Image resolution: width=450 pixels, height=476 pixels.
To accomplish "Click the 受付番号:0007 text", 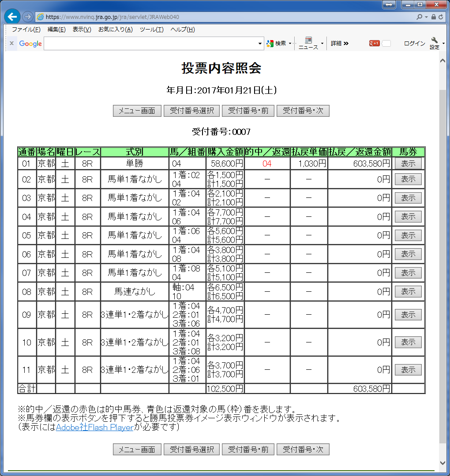I will pyautogui.click(x=221, y=132).
